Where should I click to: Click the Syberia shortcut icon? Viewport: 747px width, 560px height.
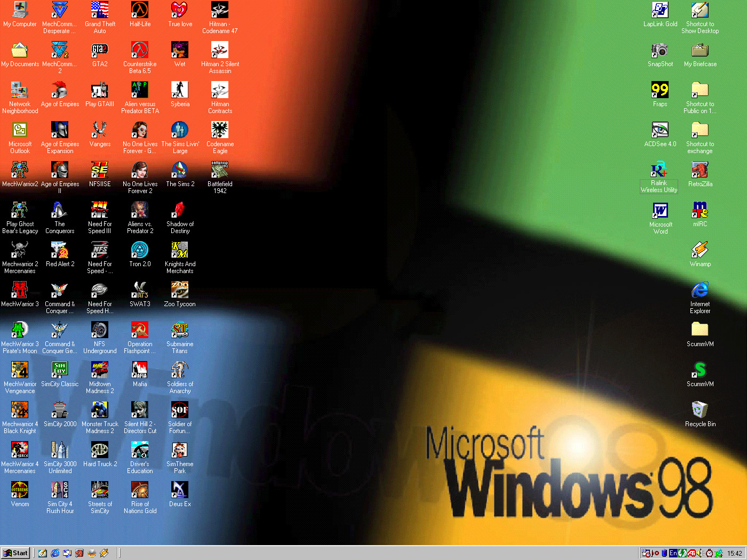coord(180,94)
